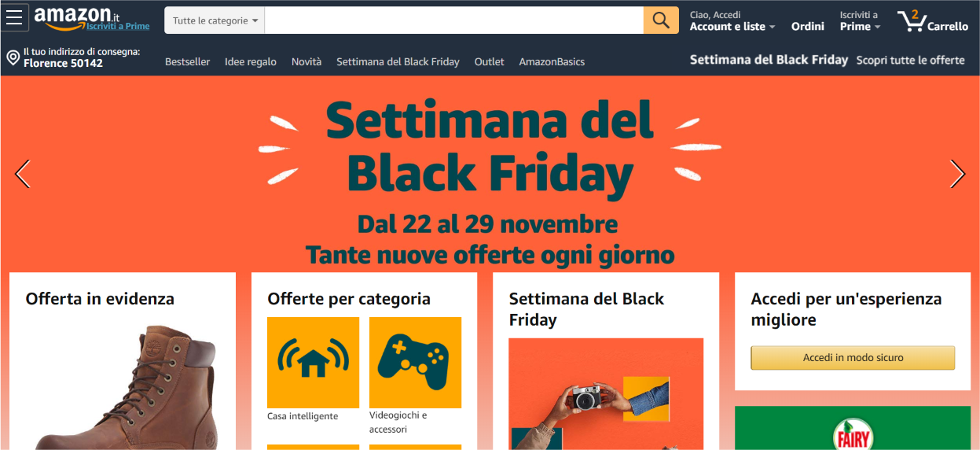Open the Timberland boot featured offer image

click(122, 385)
